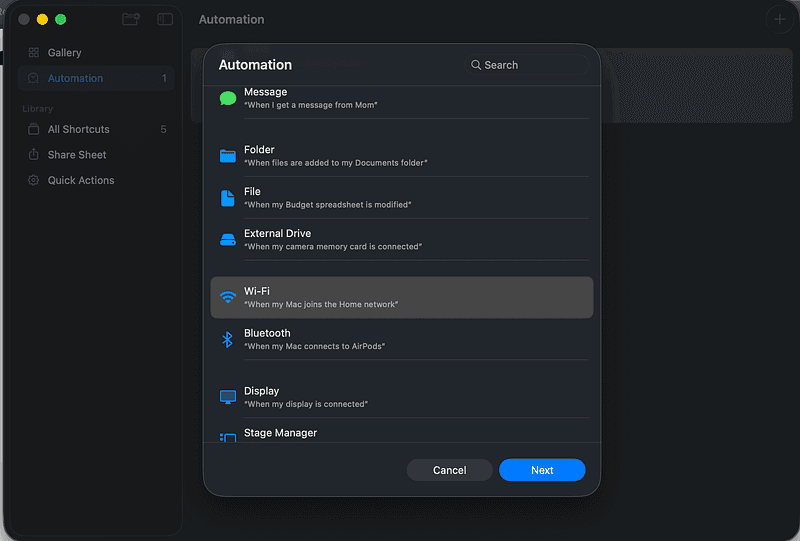Click the plus add automation button
This screenshot has height=541, width=800.
click(x=780, y=19)
